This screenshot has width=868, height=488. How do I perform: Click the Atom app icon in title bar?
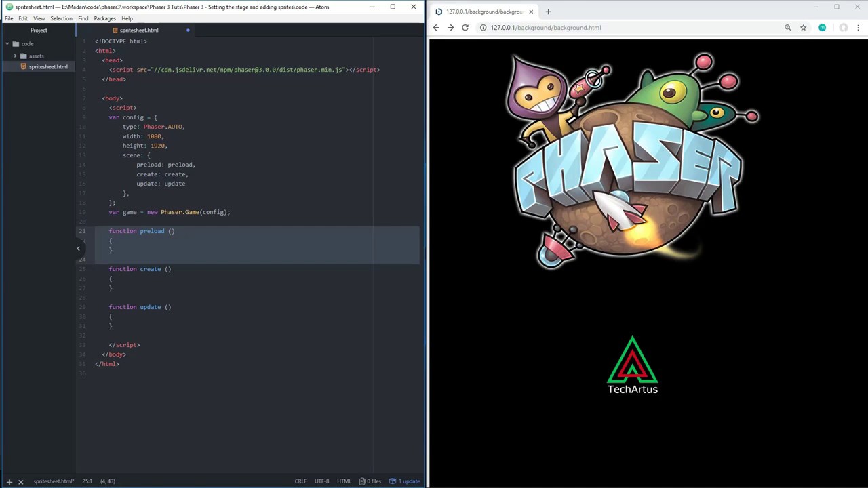coord(9,7)
